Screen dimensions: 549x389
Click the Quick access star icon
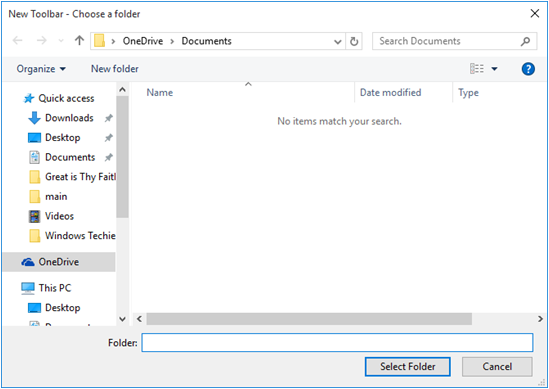(x=29, y=98)
